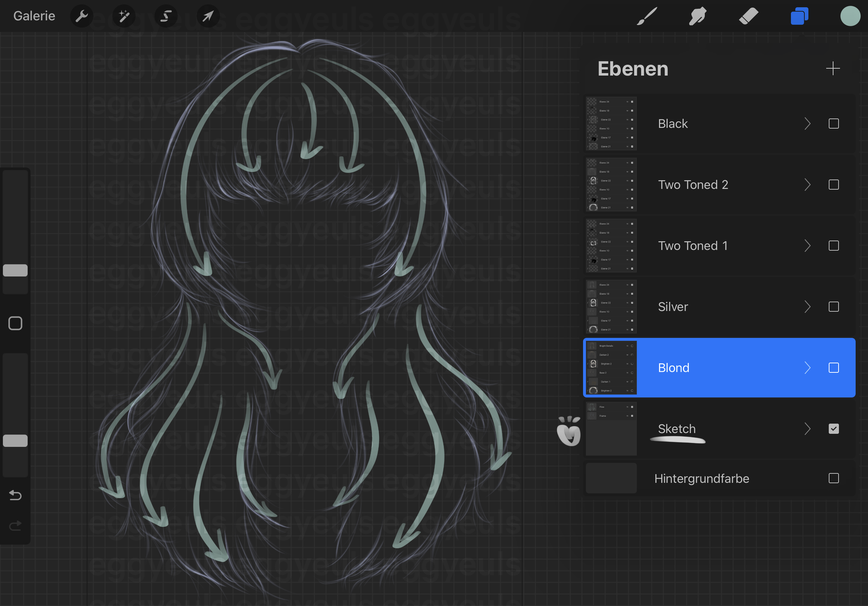Expand the Blond group chevron

(807, 368)
